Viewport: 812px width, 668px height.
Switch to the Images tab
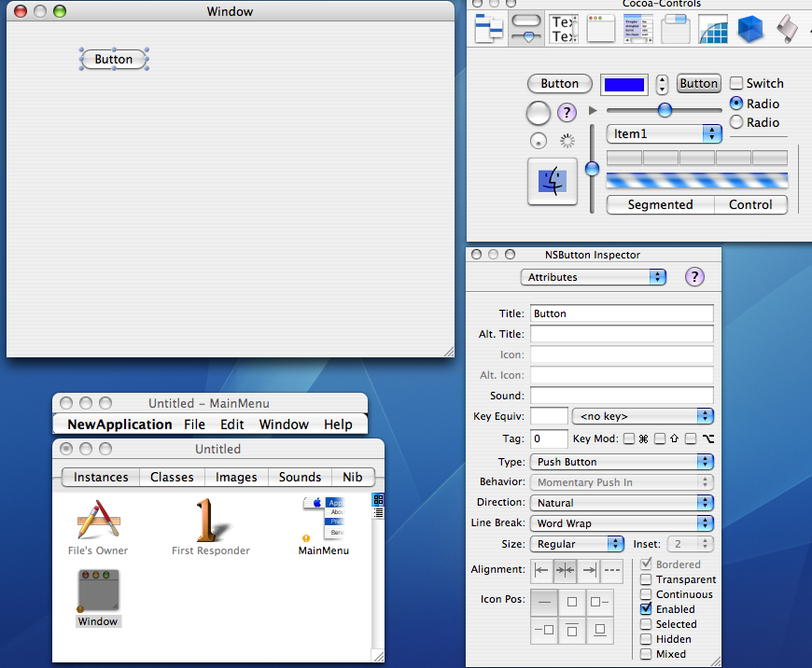tap(236, 477)
